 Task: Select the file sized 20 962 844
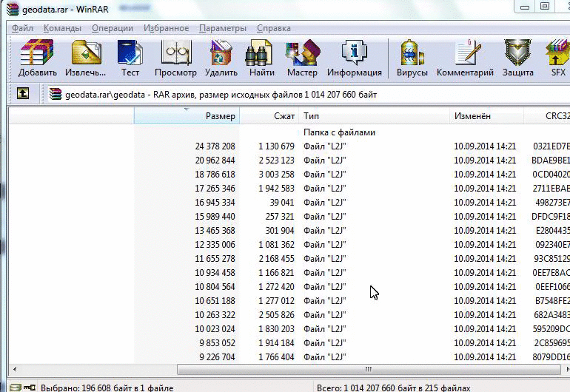[289, 160]
